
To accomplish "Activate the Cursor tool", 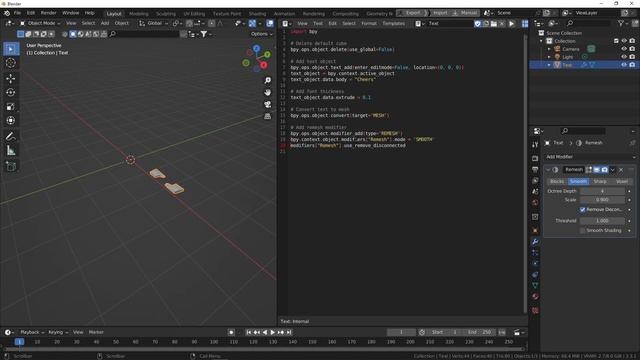I will [11, 63].
